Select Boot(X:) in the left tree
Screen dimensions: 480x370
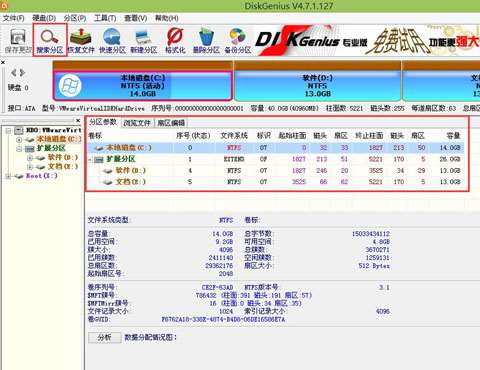[42, 175]
